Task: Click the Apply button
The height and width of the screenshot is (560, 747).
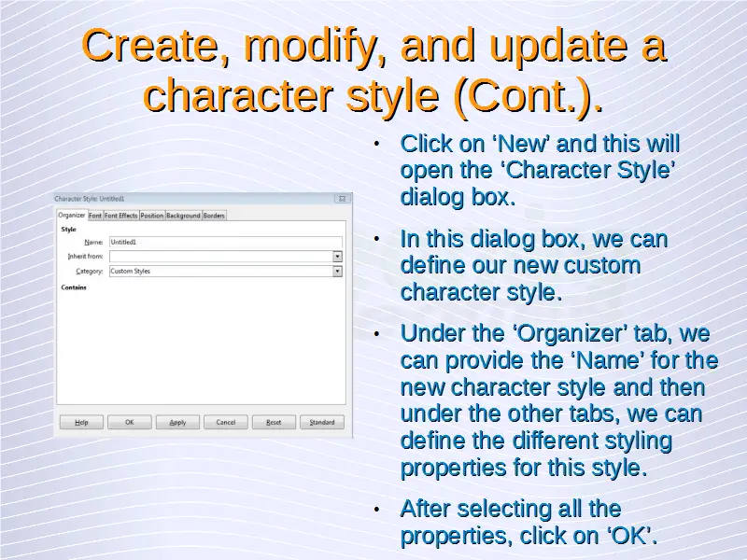Action: coord(177,422)
